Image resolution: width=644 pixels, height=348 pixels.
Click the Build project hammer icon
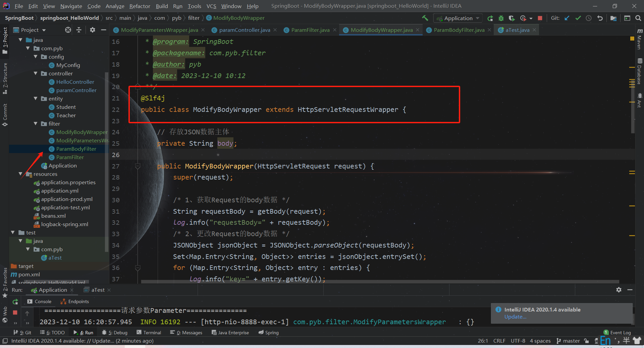[425, 18]
